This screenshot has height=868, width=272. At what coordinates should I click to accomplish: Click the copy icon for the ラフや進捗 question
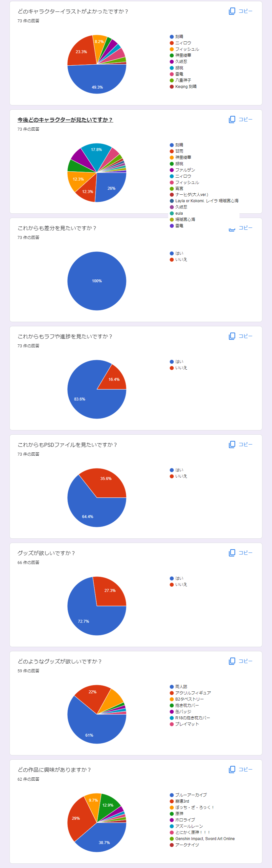coord(232,336)
